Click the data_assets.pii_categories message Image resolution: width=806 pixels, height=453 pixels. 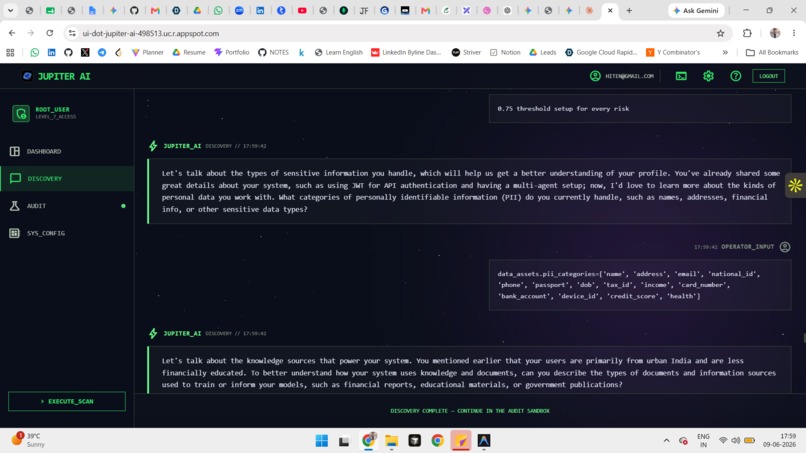click(640, 285)
